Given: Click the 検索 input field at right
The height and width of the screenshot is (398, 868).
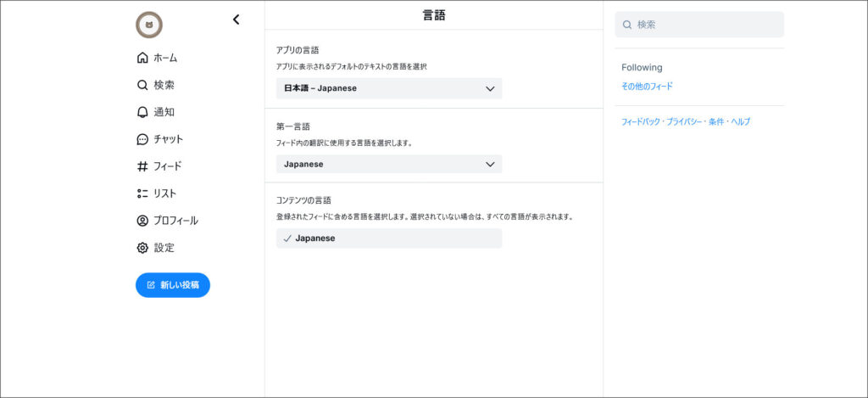Looking at the screenshot, I should [x=699, y=25].
